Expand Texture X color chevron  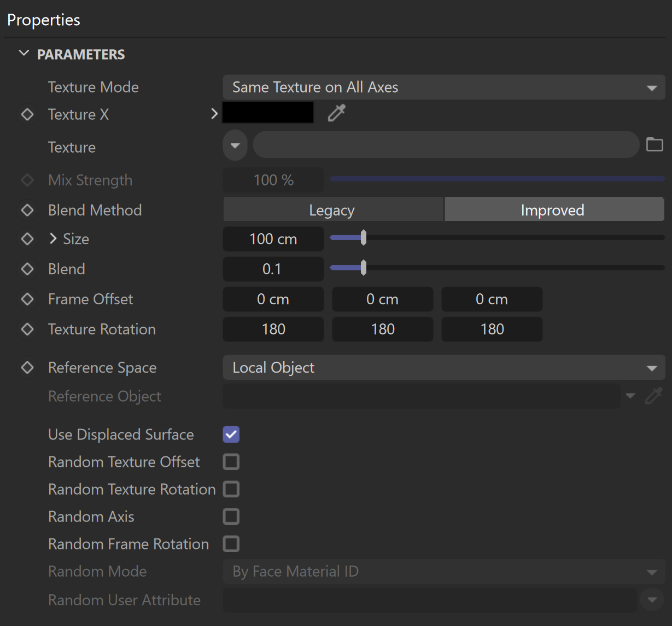click(x=214, y=114)
